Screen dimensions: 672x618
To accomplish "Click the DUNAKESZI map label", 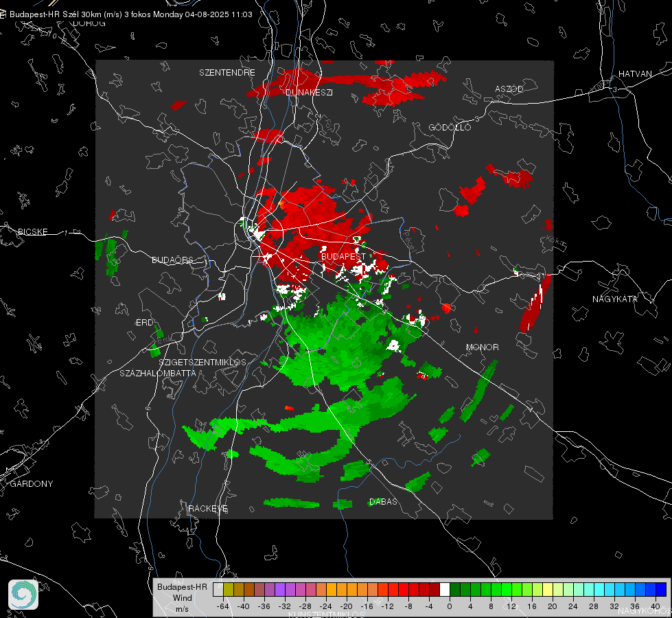I will pos(309,92).
